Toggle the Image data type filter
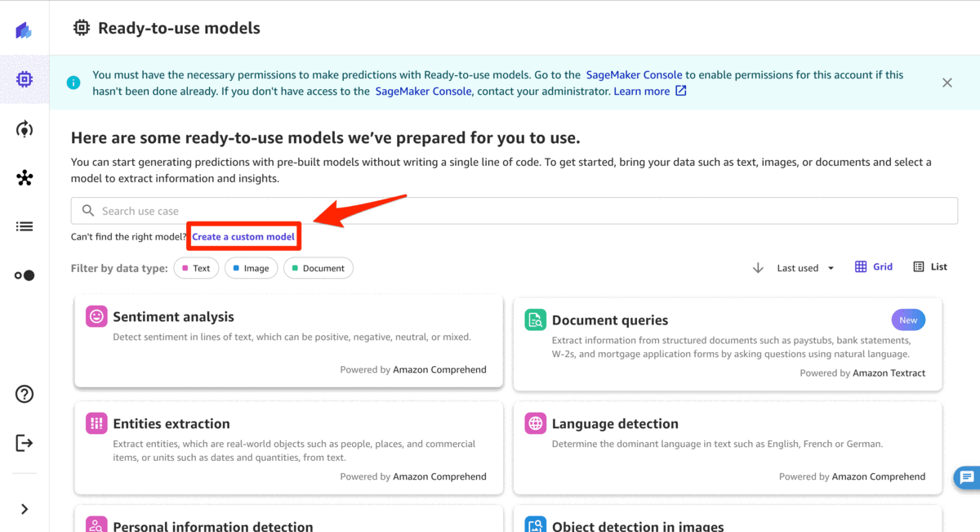Screen dimensions: 980x532 click(x=252, y=268)
